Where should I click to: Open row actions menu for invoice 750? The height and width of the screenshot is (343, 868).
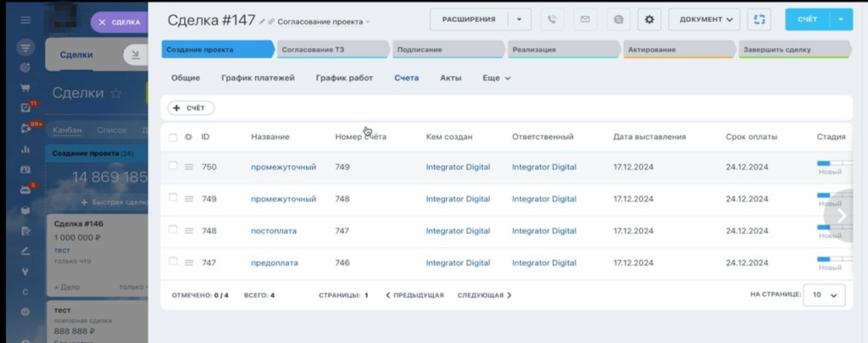tap(189, 168)
